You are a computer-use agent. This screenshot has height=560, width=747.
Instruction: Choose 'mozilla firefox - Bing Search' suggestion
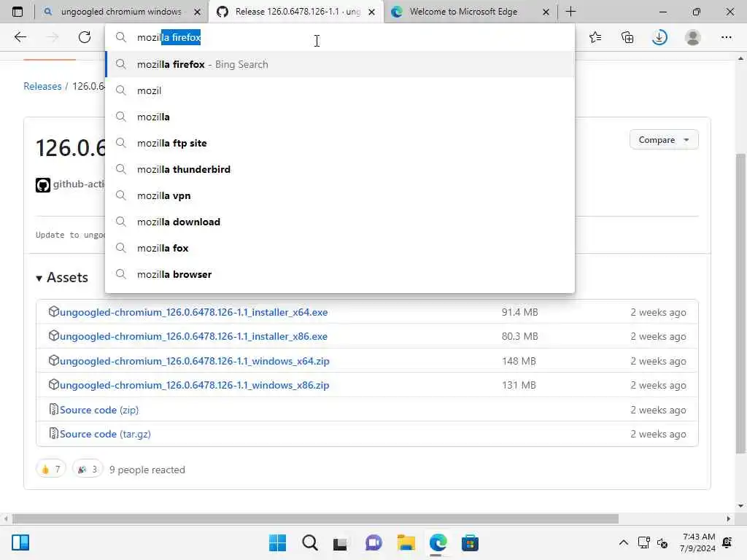pyautogui.click(x=340, y=64)
